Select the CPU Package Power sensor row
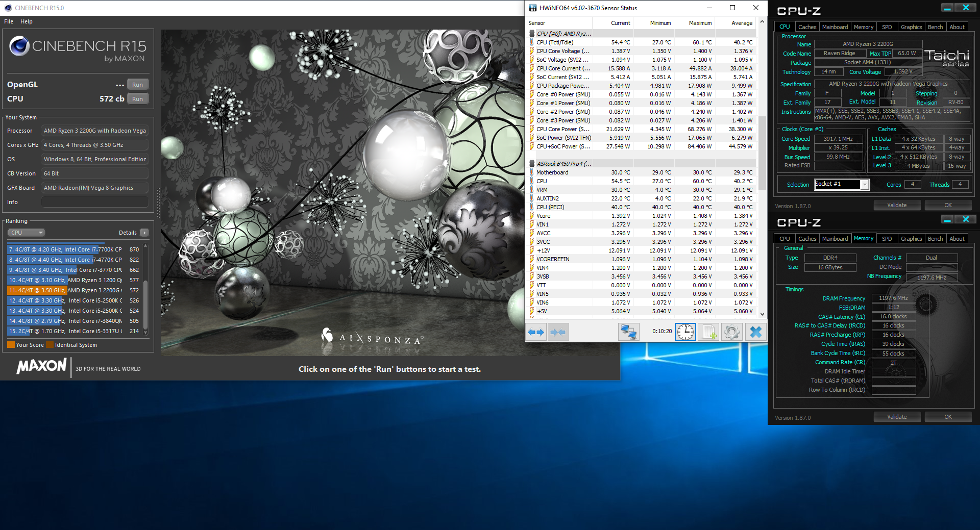The image size is (980, 530). (x=642, y=86)
